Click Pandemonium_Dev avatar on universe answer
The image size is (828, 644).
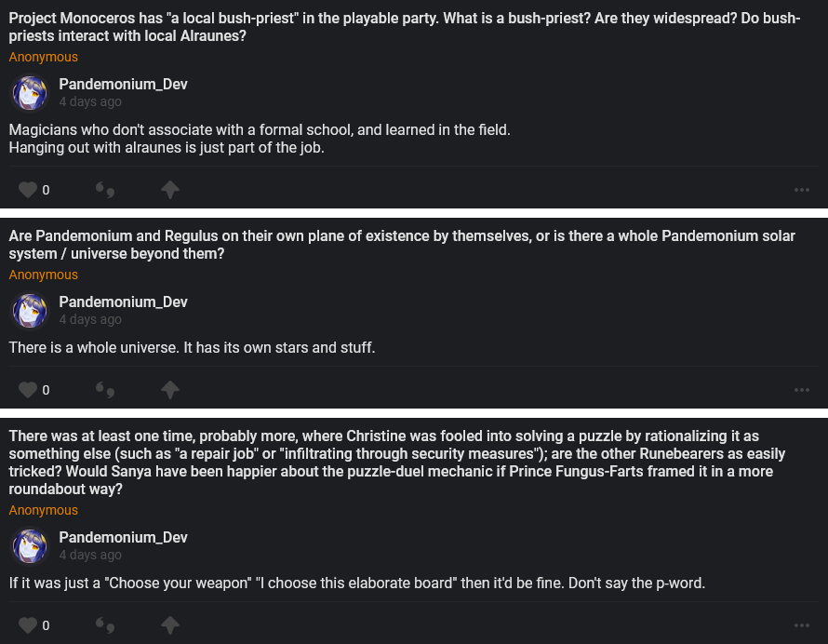(30, 311)
